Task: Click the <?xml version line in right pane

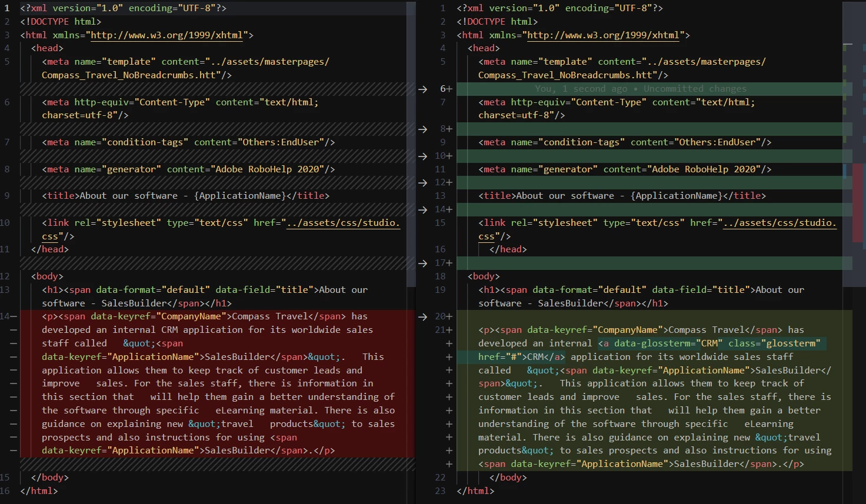Action: pos(559,8)
